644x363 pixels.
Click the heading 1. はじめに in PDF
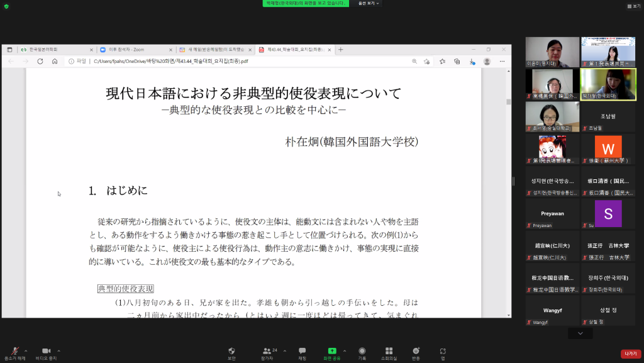(x=118, y=191)
